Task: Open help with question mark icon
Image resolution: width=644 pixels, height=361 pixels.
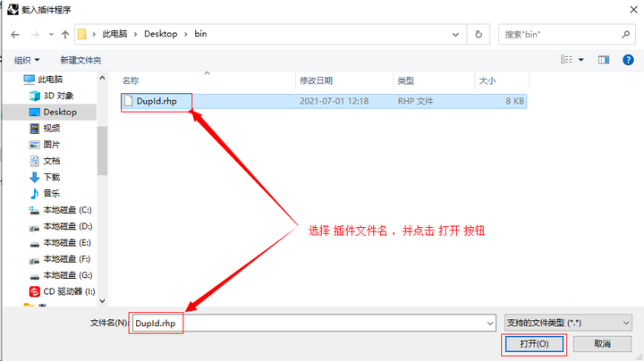Action: pos(628,60)
